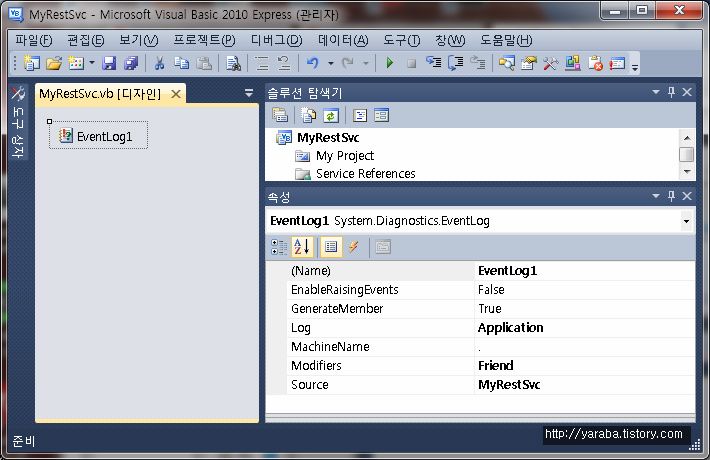This screenshot has width=710, height=460.
Task: Click the Comment out lines icon
Action: [262, 63]
